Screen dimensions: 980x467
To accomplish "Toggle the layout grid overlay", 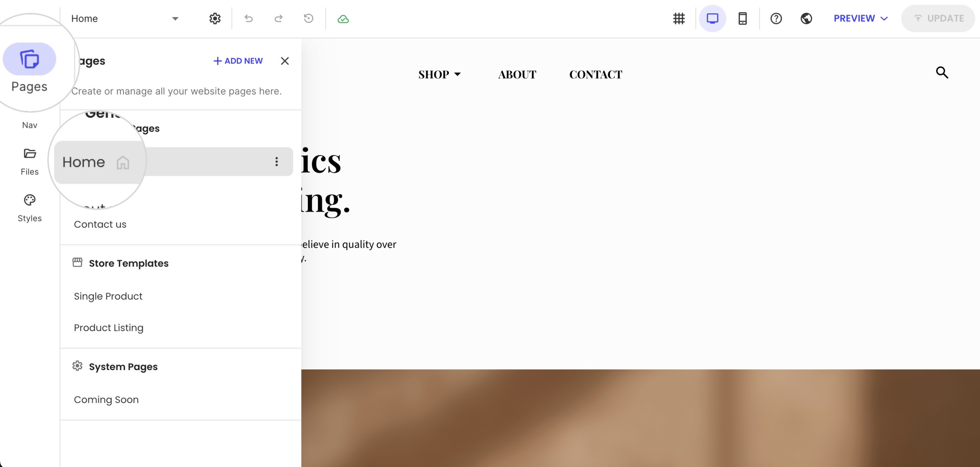I will [679, 18].
